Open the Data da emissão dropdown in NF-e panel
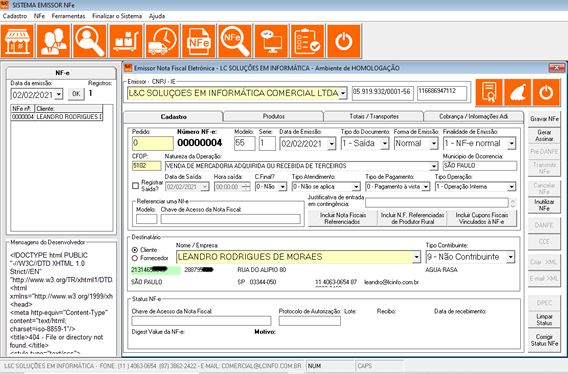 click(59, 95)
